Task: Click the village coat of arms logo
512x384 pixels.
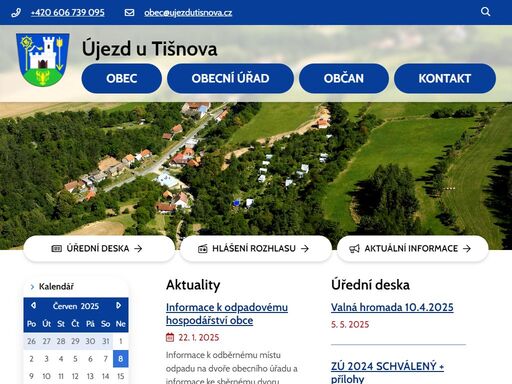Action: click(43, 60)
